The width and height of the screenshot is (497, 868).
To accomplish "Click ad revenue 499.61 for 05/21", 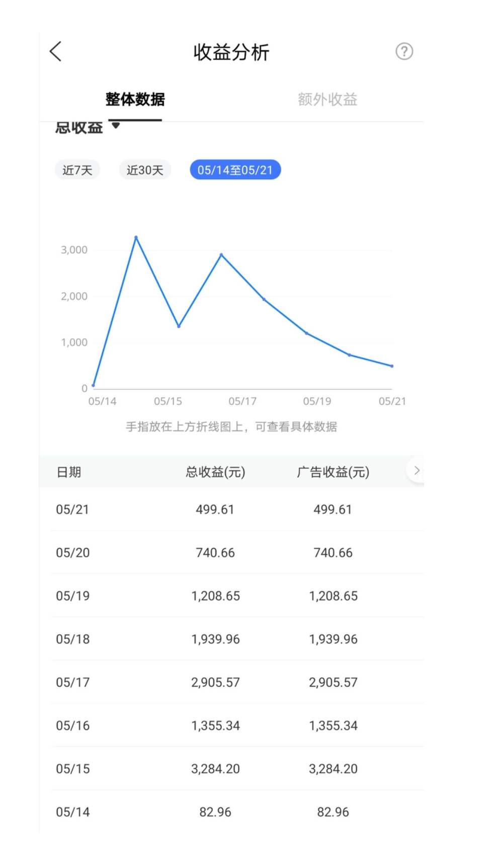I will (333, 510).
